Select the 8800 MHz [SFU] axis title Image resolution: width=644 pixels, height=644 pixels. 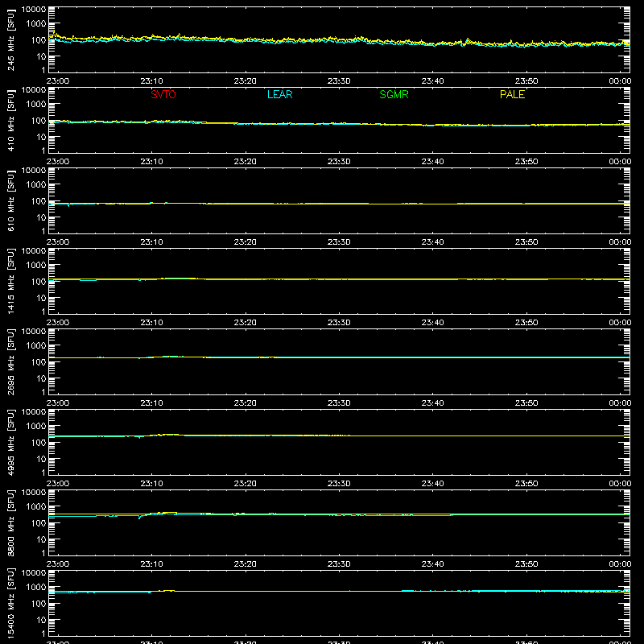pyautogui.click(x=10, y=522)
